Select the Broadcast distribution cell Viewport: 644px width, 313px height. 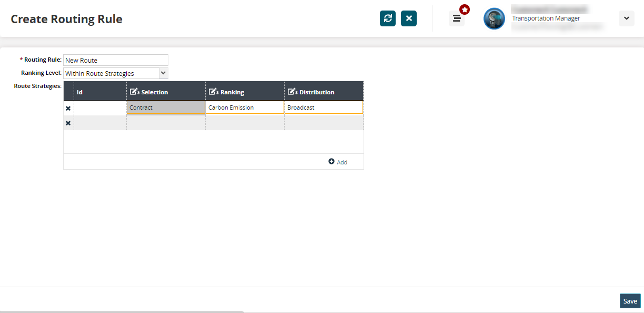click(x=324, y=107)
